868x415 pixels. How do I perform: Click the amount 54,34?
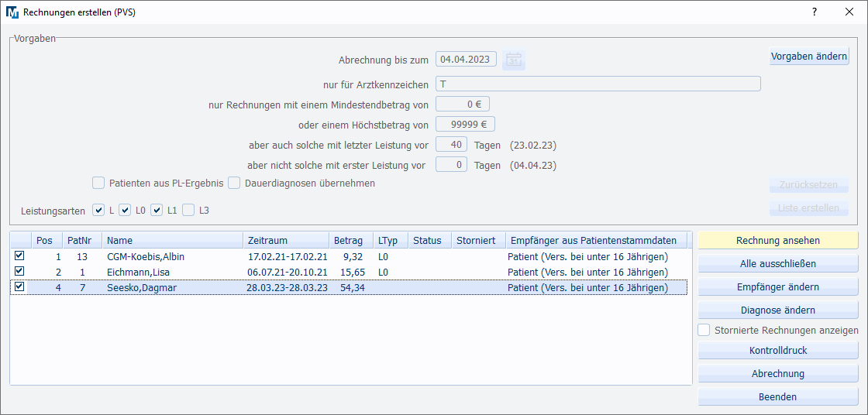[351, 288]
